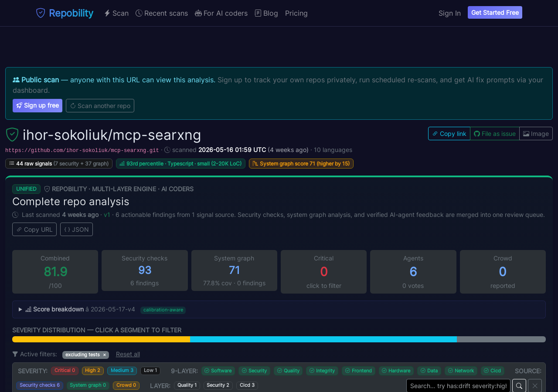Filter by System graph 0 source

tap(88, 385)
